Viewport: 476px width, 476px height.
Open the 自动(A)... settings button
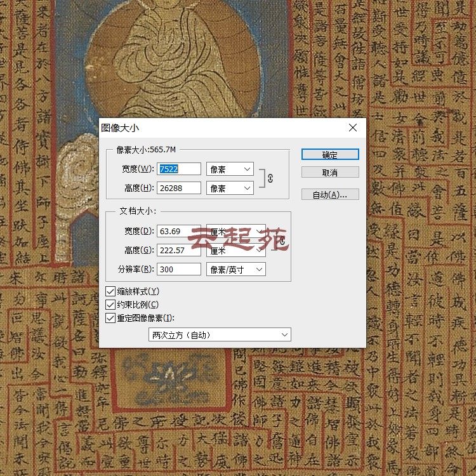(330, 195)
